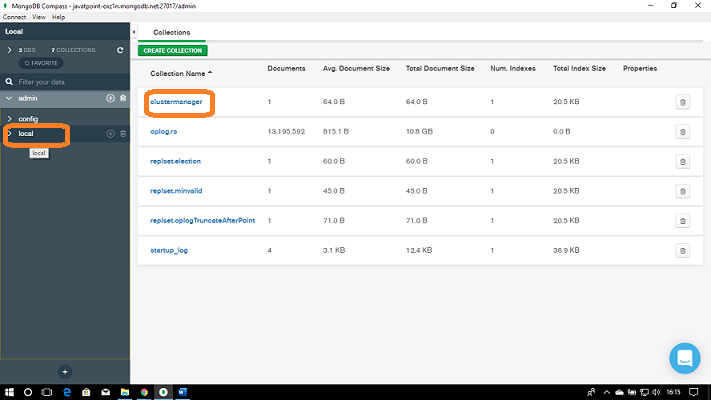The height and width of the screenshot is (400, 711).
Task: Launch Microsoft Edge from taskbar
Action: click(67, 392)
